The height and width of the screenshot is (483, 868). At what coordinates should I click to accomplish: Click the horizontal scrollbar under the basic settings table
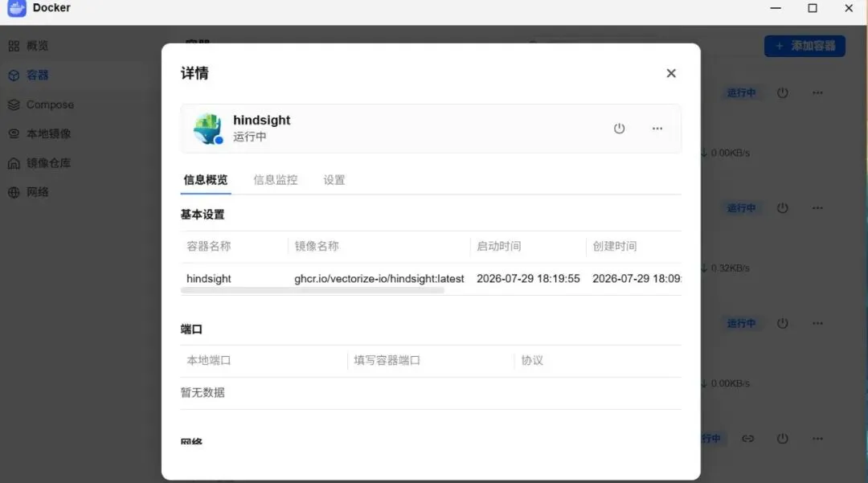pyautogui.click(x=312, y=290)
